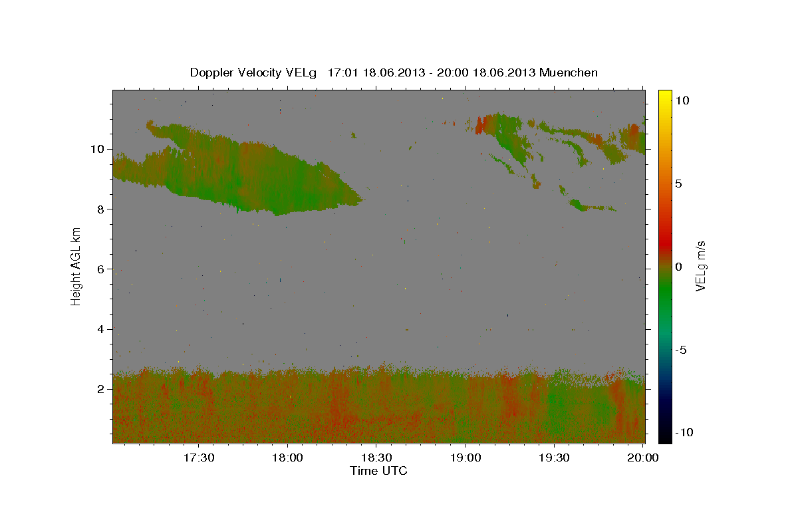798x532 pixels.
Task: Click the 18:00 time tick label
Action: click(287, 458)
